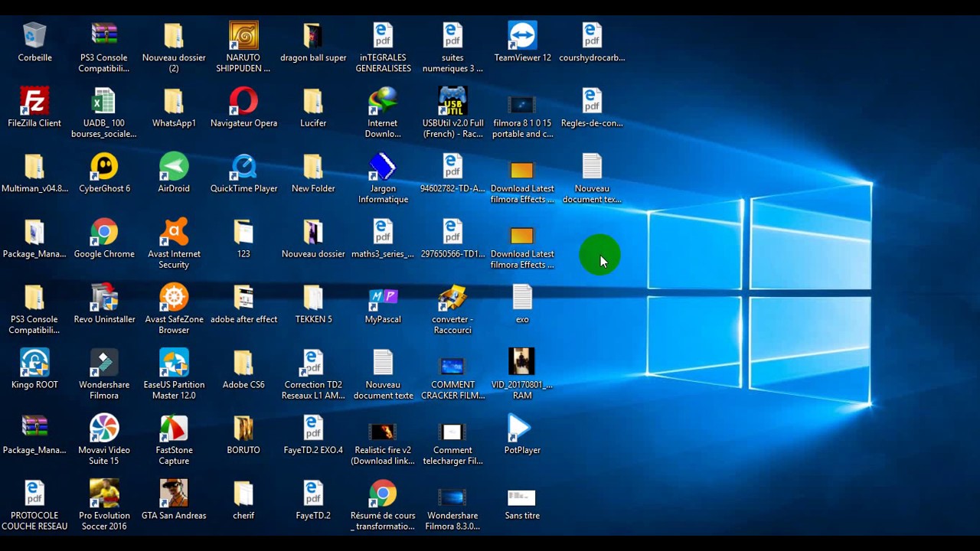Open courshydrocarb PDF file
This screenshot has height=551, width=980.
tap(592, 36)
